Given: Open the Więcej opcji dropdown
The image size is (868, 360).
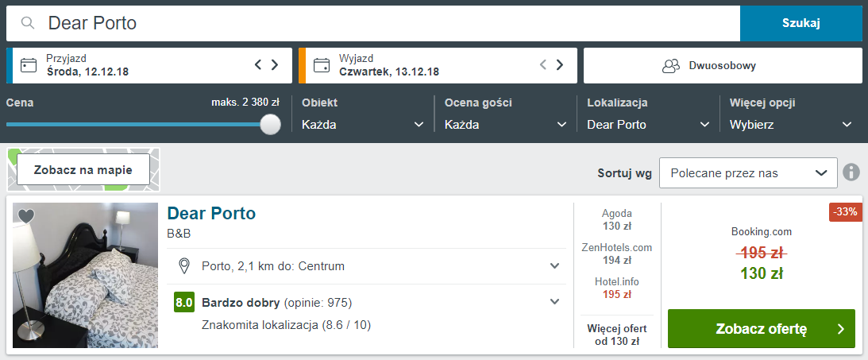Looking at the screenshot, I should pyautogui.click(x=790, y=125).
